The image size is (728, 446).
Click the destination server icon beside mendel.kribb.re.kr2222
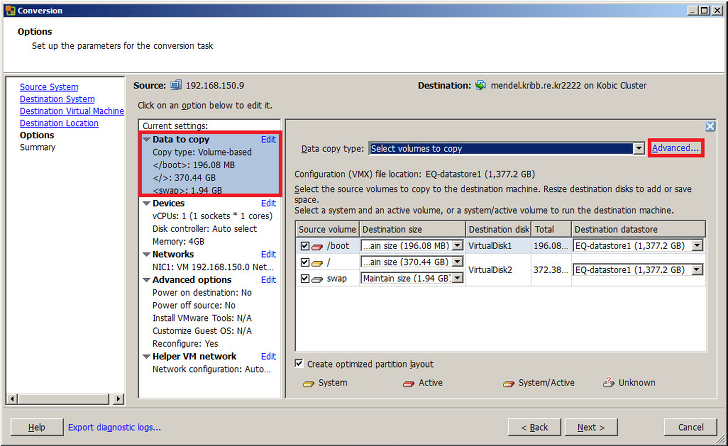coord(481,85)
